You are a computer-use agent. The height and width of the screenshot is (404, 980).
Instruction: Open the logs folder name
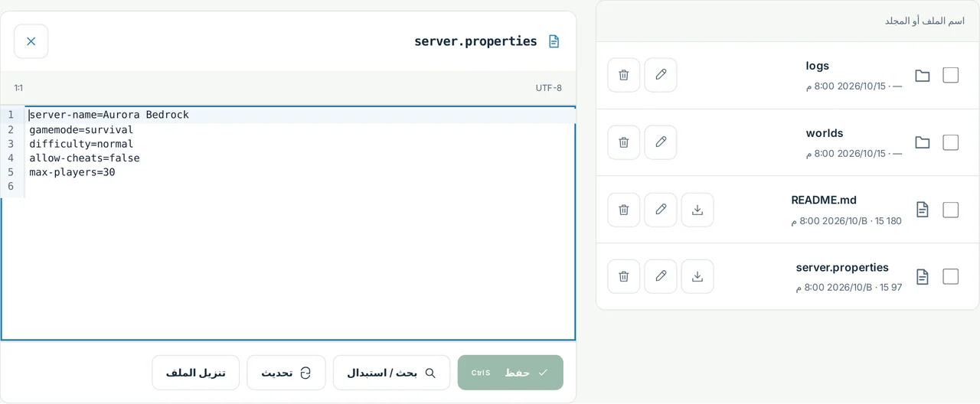(x=818, y=66)
